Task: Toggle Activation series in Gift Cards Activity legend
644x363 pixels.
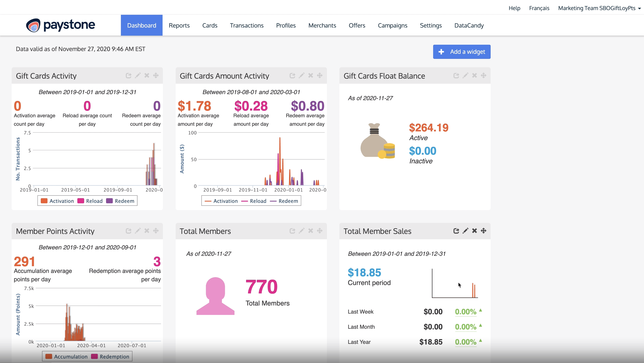Action: point(61,201)
